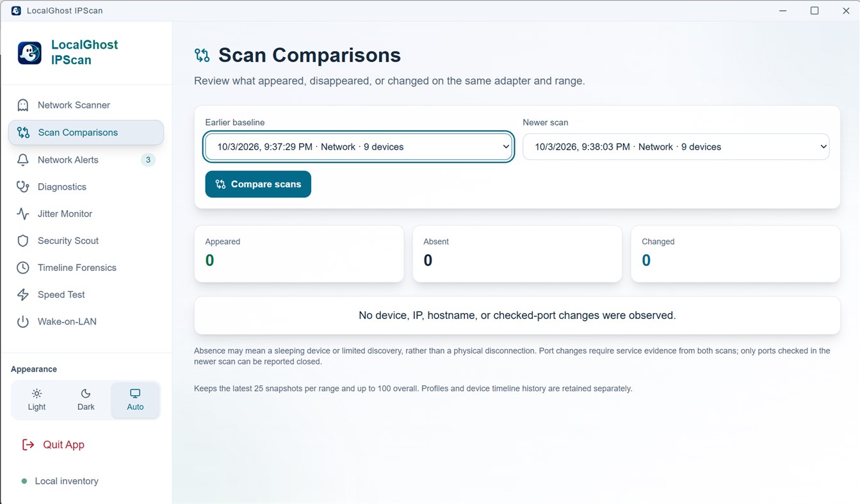
Task: Click the ghost icon beside Network Scanner
Action: coord(23,105)
